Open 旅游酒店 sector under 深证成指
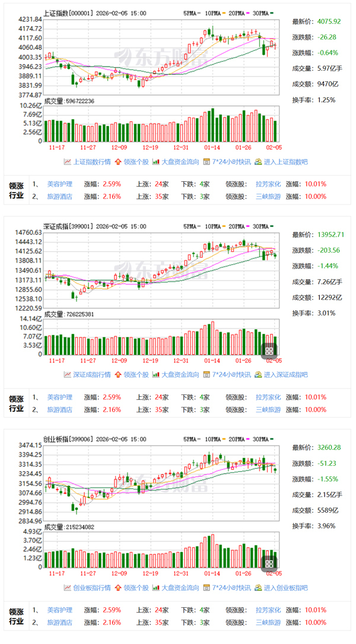Image resolution: width=356 pixels, height=644 pixels. coord(60,409)
